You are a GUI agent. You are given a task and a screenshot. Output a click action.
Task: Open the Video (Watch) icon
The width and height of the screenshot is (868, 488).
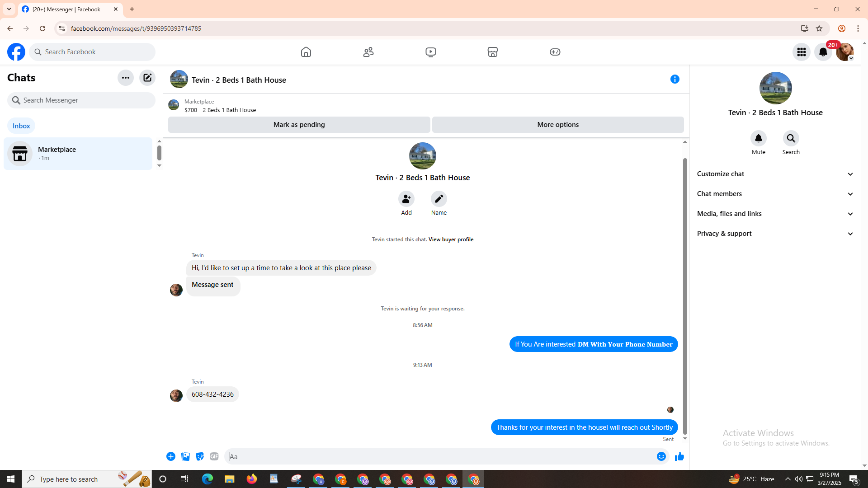tap(431, 52)
